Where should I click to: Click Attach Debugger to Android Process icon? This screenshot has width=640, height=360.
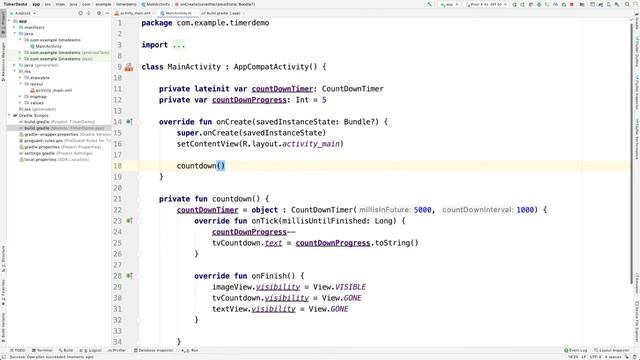[x=564, y=4]
